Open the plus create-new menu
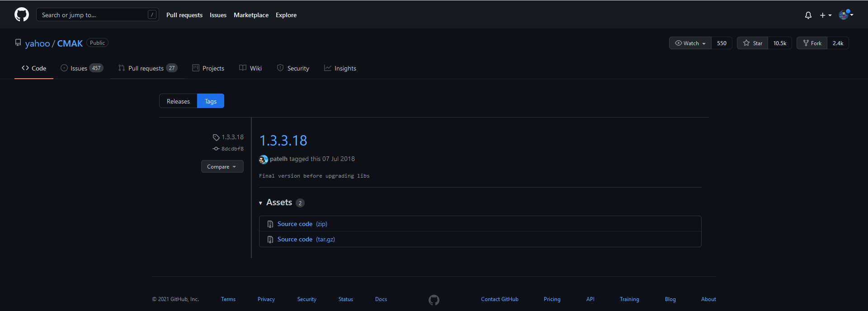Viewport: 868px width, 311px height. pyautogui.click(x=826, y=15)
